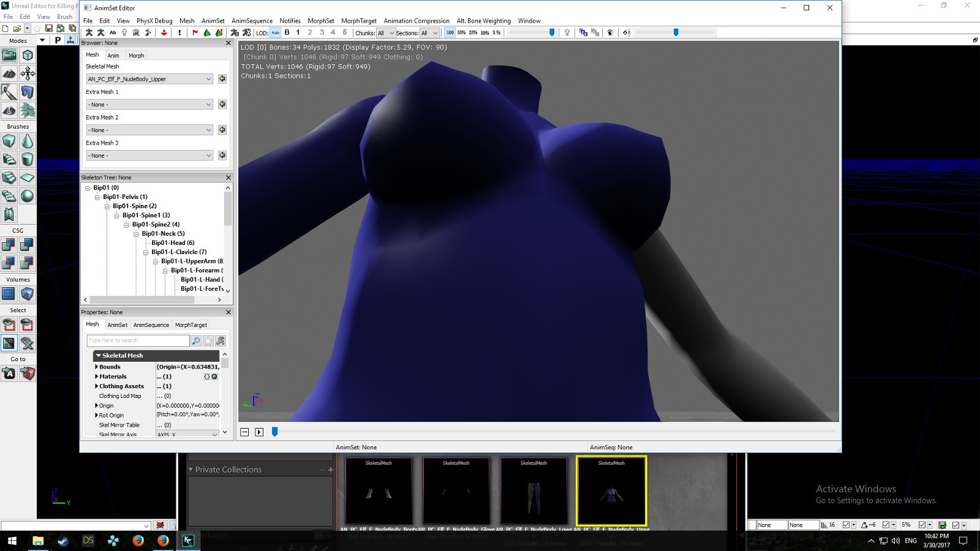Choose the Sphere brush builder

point(28,196)
